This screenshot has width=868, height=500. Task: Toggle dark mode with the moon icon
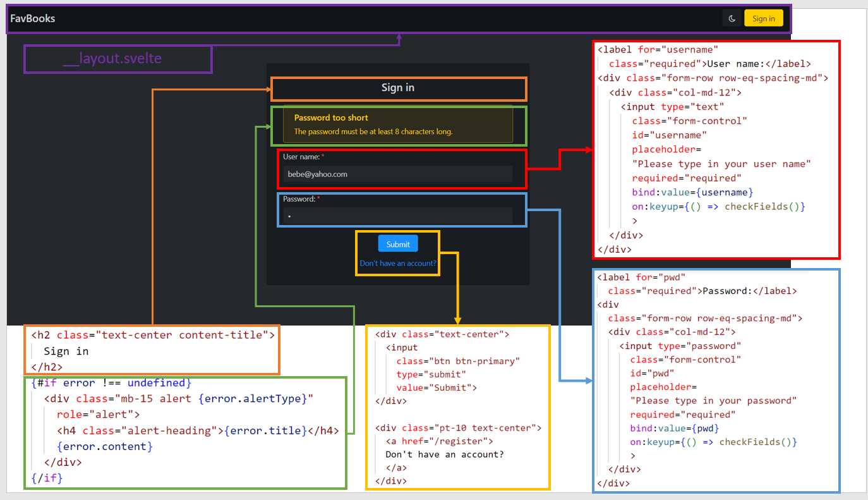(x=732, y=18)
